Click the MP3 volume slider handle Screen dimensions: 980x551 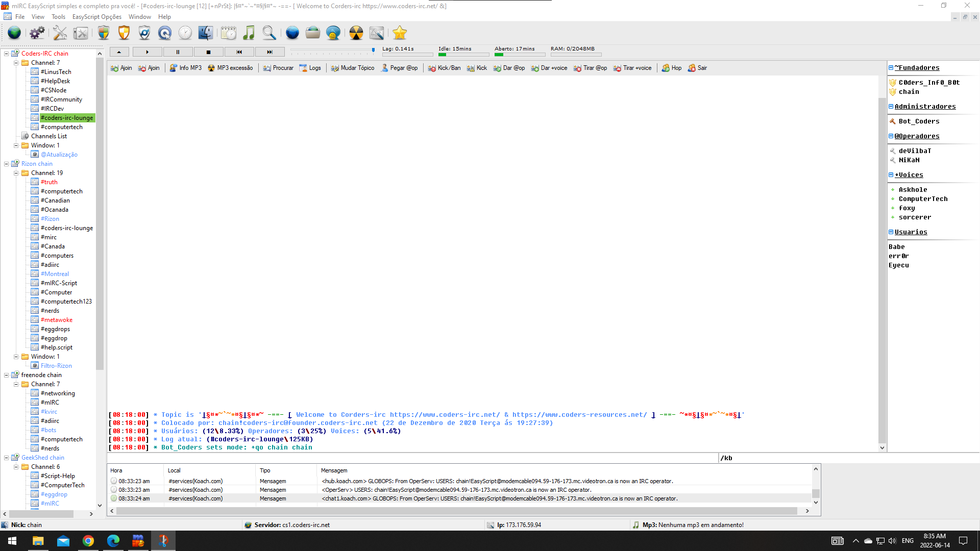[373, 50]
